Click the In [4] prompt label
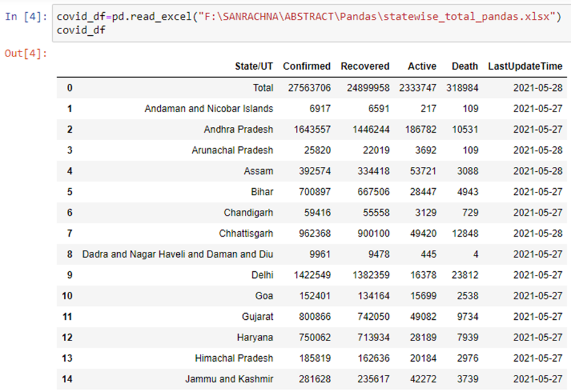Screen dimensions: 571x392 tap(26, 16)
